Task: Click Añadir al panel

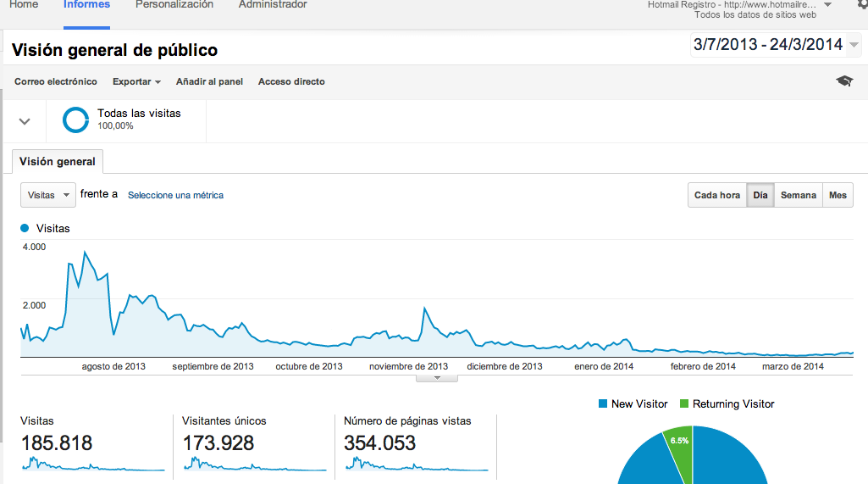Action: 209,81
